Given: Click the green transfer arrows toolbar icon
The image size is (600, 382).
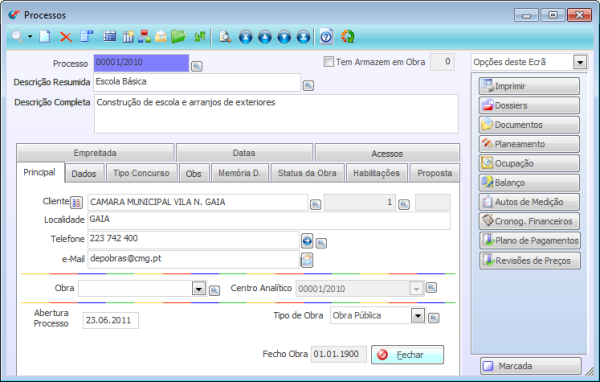Looking at the screenshot, I should pyautogui.click(x=200, y=37).
